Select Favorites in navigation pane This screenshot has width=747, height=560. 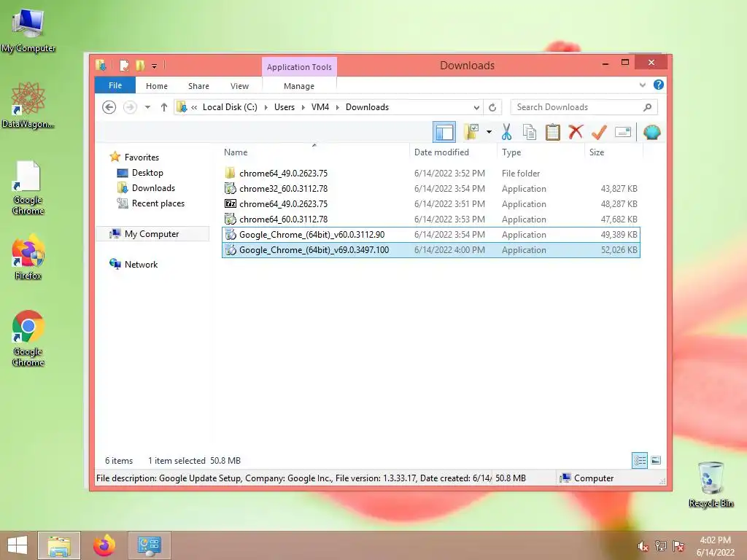coord(142,157)
